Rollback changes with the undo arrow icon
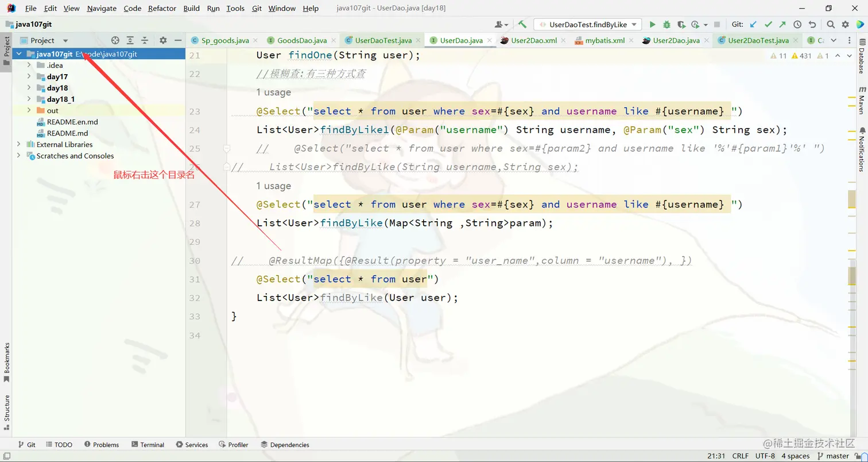 click(812, 25)
